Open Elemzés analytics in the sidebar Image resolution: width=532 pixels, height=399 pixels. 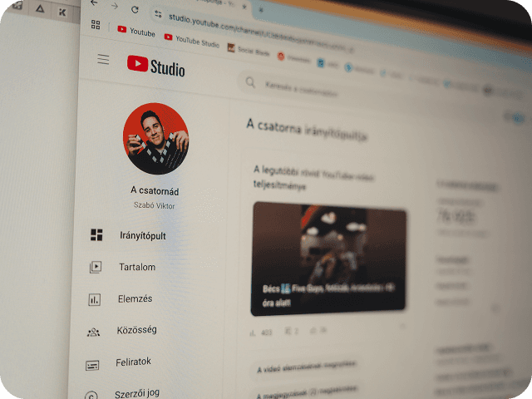coord(135,298)
